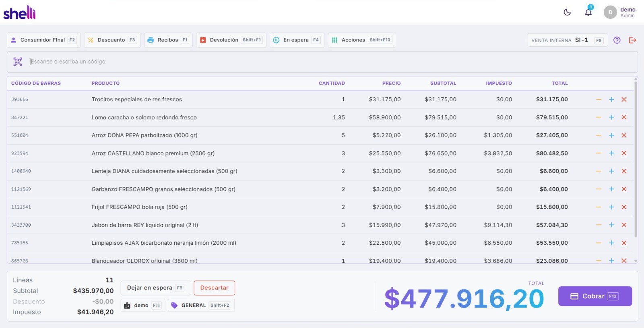Decrease quantity of Limpiapisos AJAX
This screenshot has height=328, width=644.
pos(599,243)
